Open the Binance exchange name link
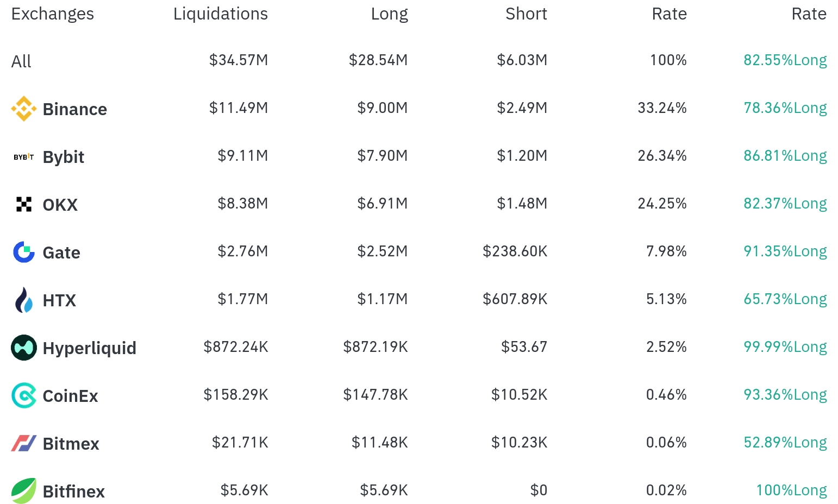The width and height of the screenshot is (838, 504). 75,109
